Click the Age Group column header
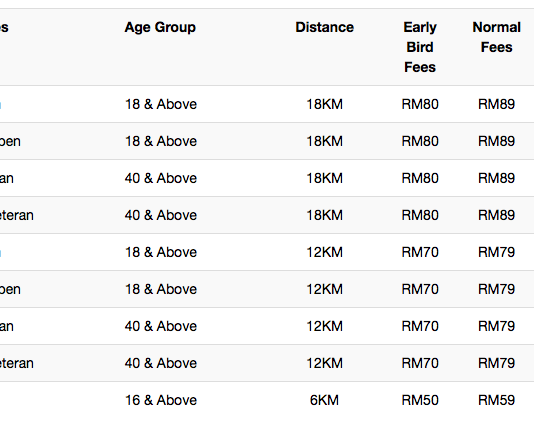The image size is (534, 424). 160,28
